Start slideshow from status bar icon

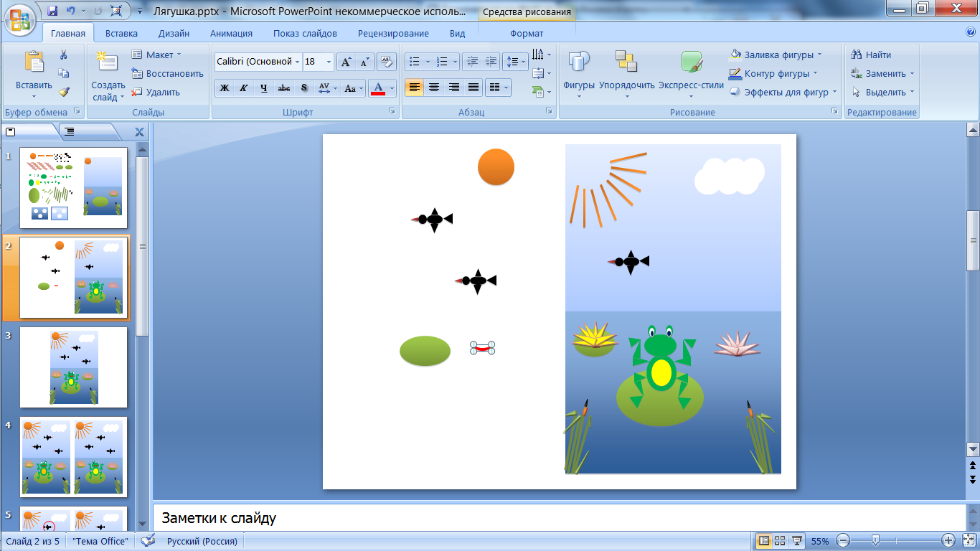coord(796,540)
